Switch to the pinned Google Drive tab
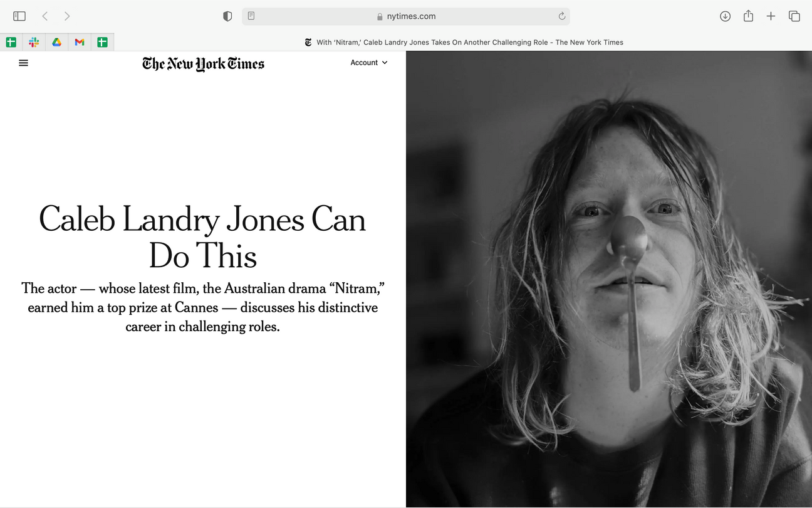Screen dimensions: 812x508 point(56,42)
